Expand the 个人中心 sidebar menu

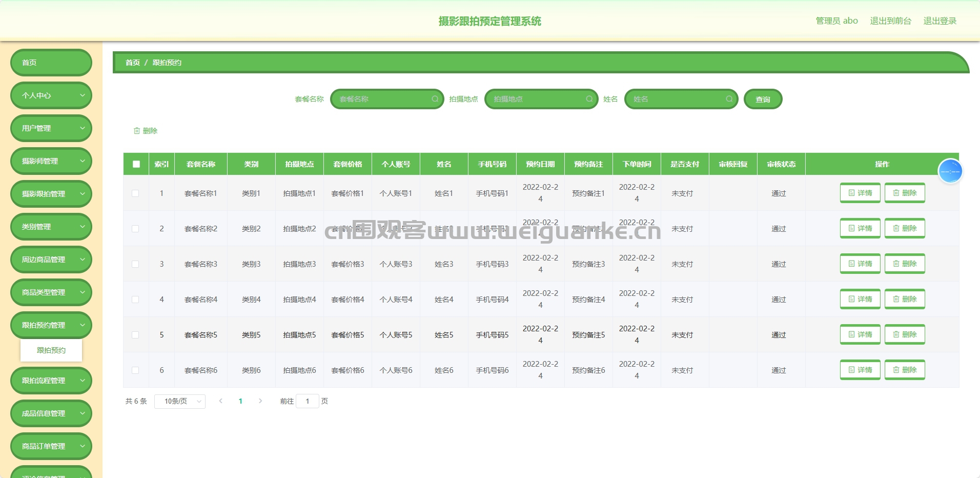pos(51,95)
